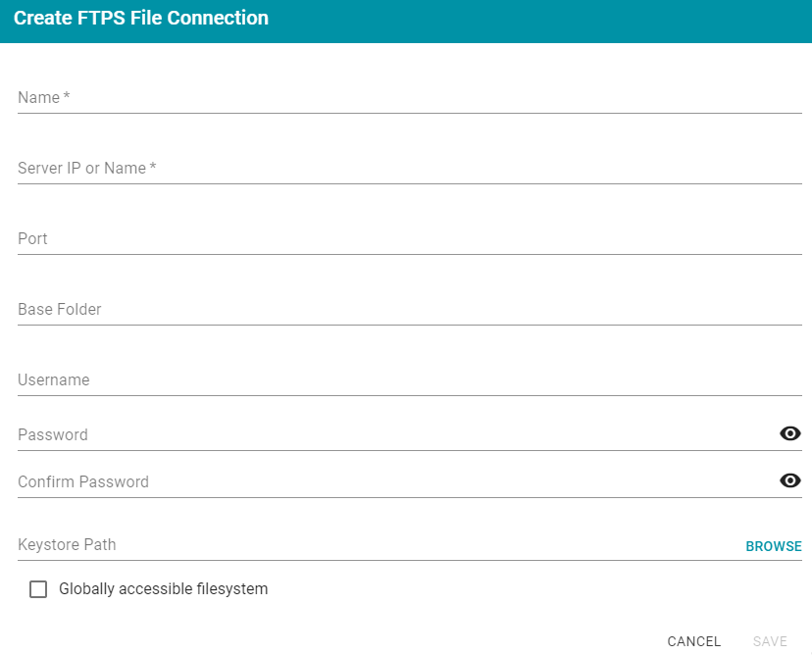Click the eye icon beside Confirm Password
This screenshot has height=655, width=812.
coord(789,480)
